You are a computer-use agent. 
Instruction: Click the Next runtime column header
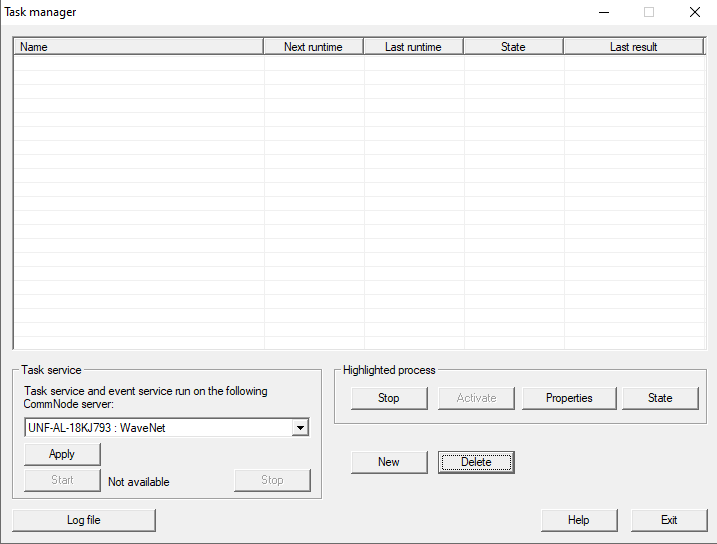pyautogui.click(x=313, y=47)
